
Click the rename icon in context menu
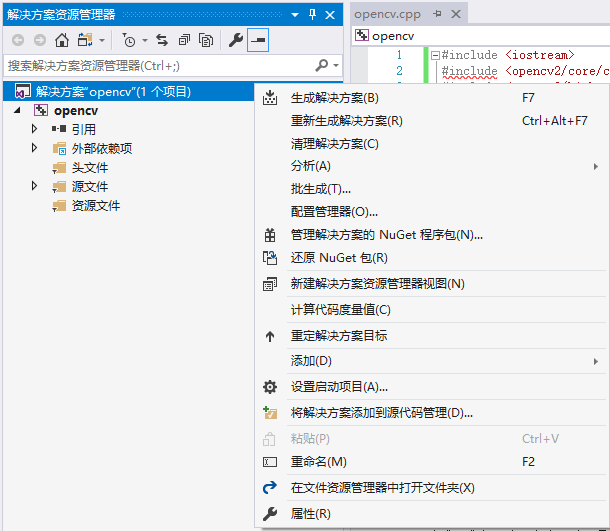pos(270,462)
